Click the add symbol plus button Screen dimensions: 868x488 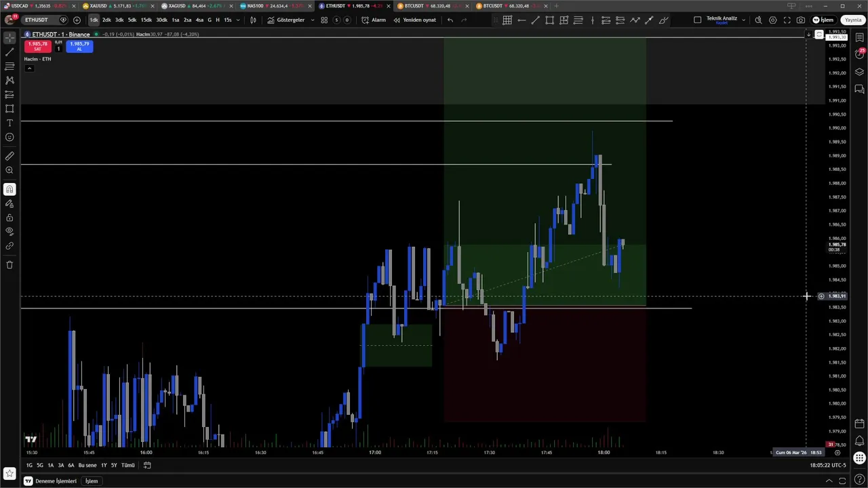click(x=77, y=20)
